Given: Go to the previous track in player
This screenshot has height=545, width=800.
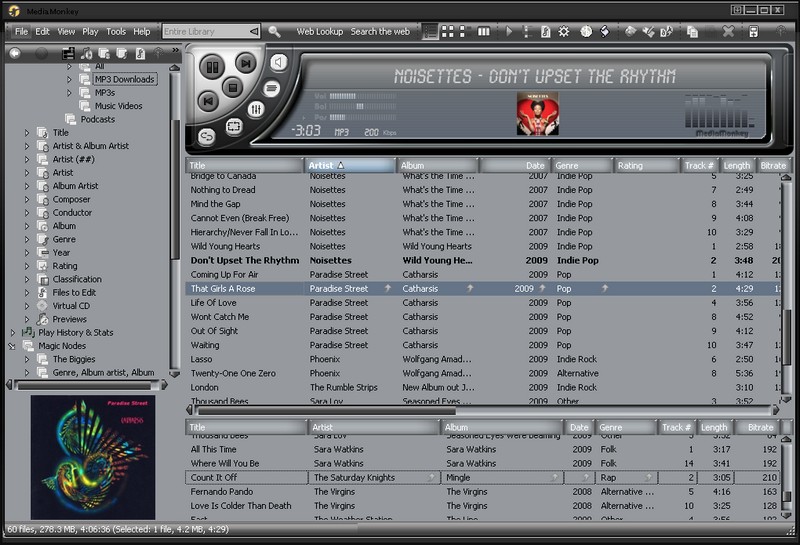Looking at the screenshot, I should pos(207,101).
